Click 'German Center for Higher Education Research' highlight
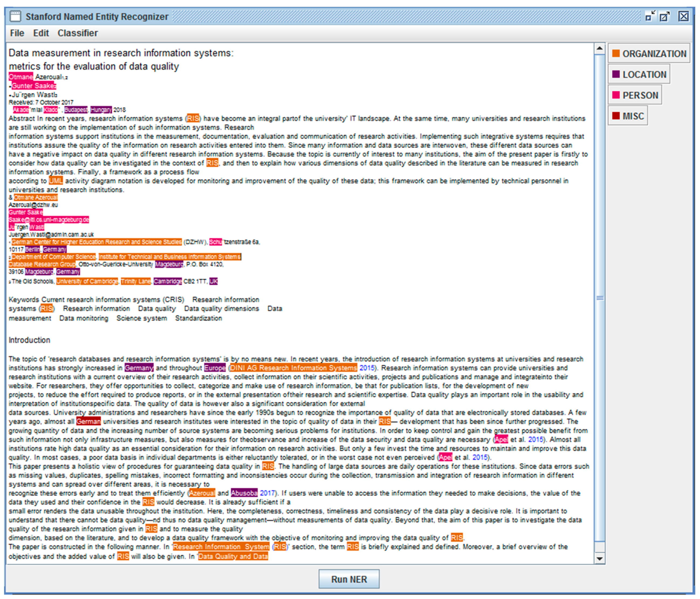 97,242
